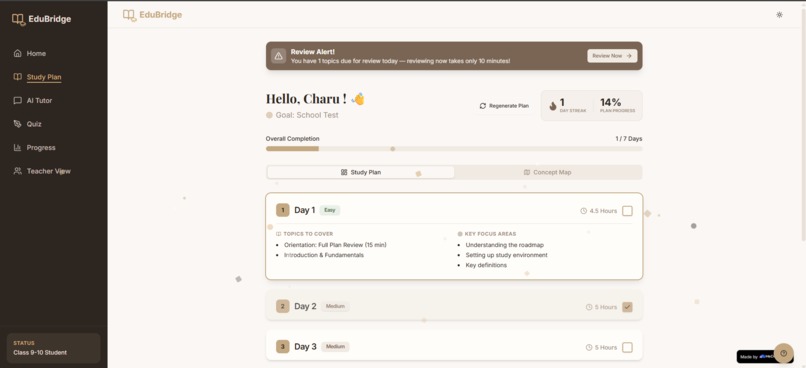Click the 'KEY FOCUS AREAS' heading
Screen dimensions: 806x368
click(490, 234)
